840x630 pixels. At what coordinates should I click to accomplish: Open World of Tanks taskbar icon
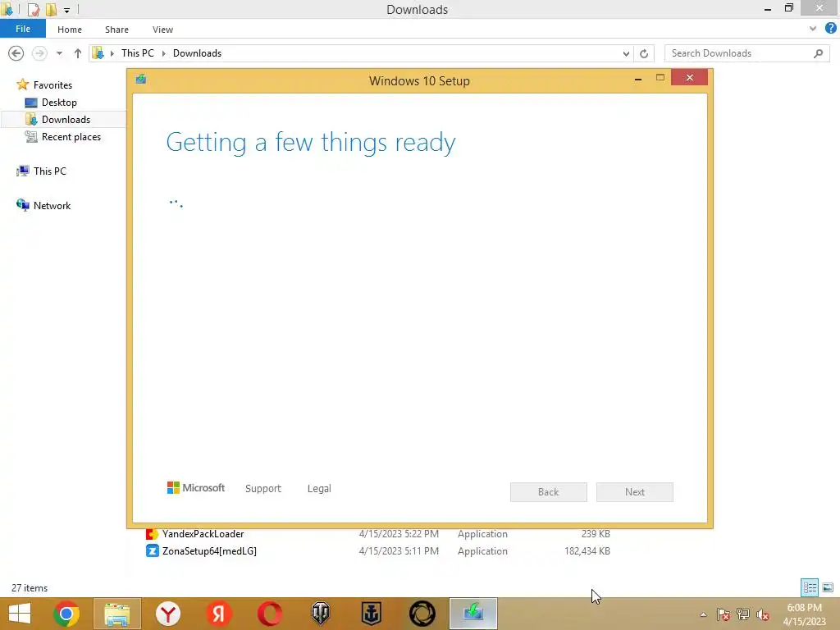321,614
